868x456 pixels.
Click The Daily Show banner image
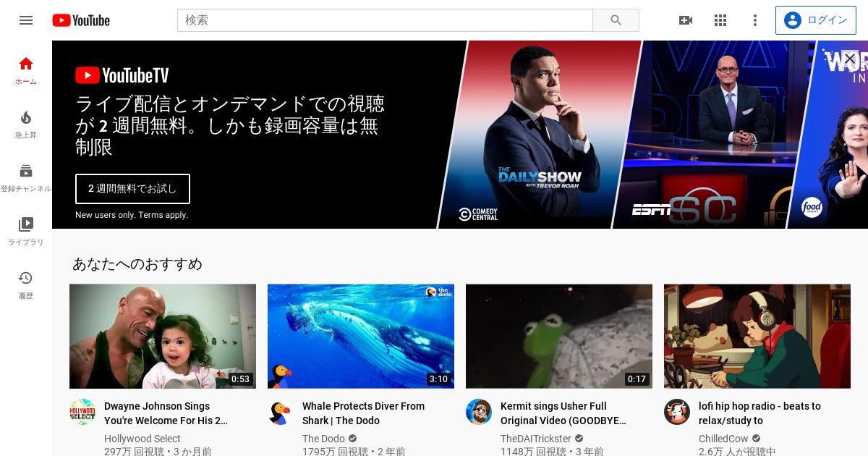[540, 135]
